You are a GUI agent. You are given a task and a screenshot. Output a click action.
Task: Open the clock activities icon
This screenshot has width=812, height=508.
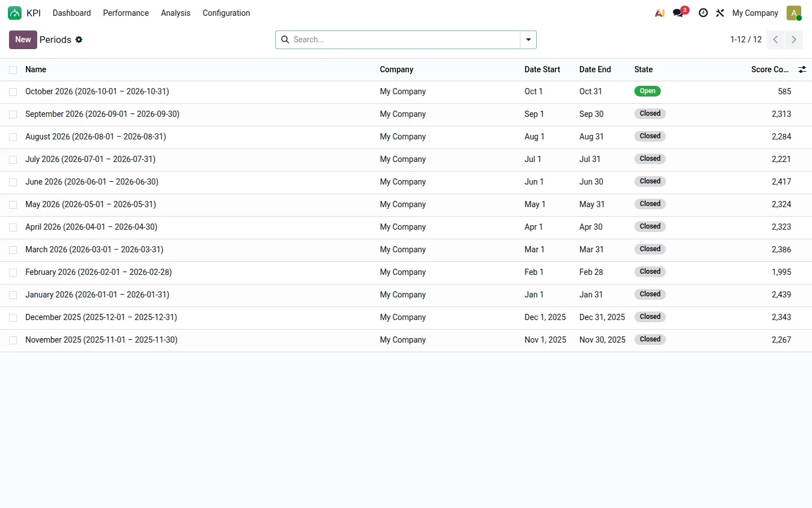point(703,13)
